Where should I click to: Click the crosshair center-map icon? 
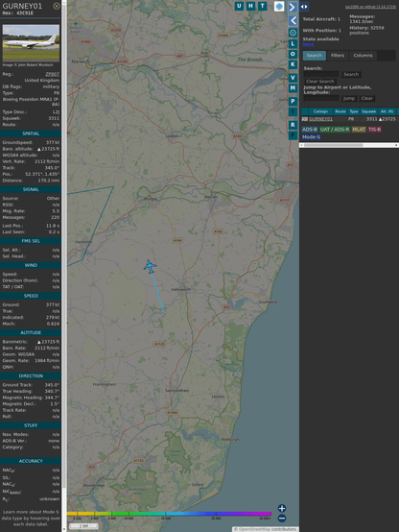(293, 33)
